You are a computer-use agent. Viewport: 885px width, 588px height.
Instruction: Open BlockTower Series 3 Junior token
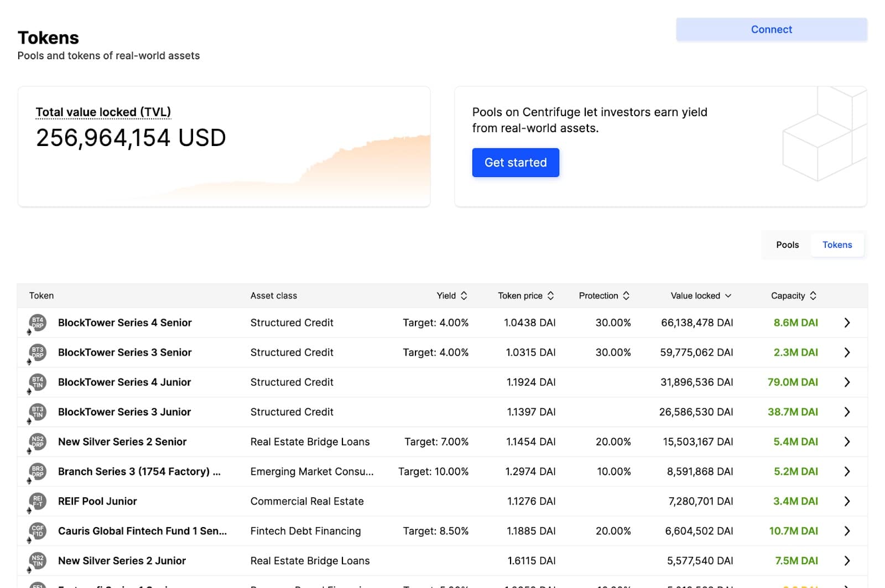pos(124,412)
